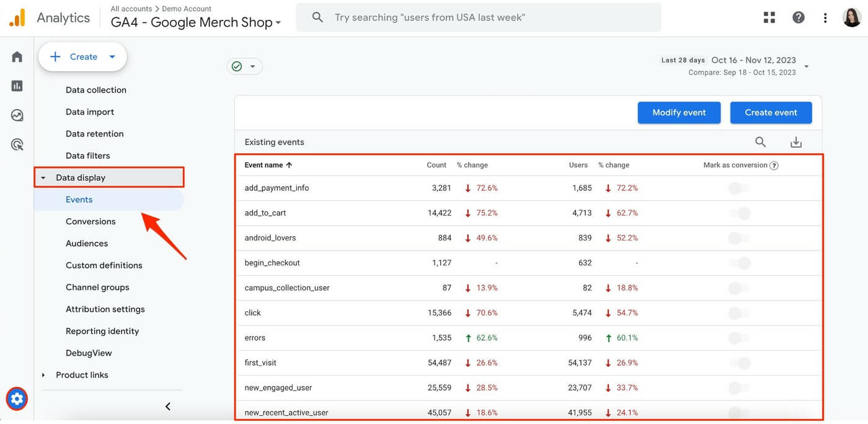868x424 pixels.
Task: Search within Existing events using the magnifier icon
Action: (760, 142)
